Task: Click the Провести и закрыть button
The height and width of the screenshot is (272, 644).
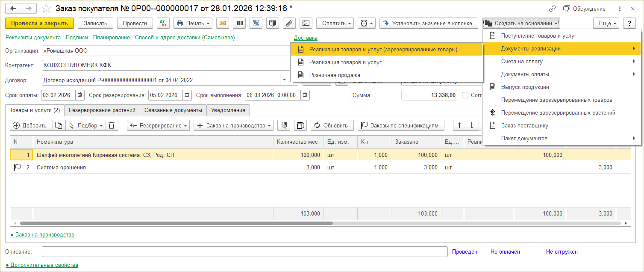Action: pos(40,23)
